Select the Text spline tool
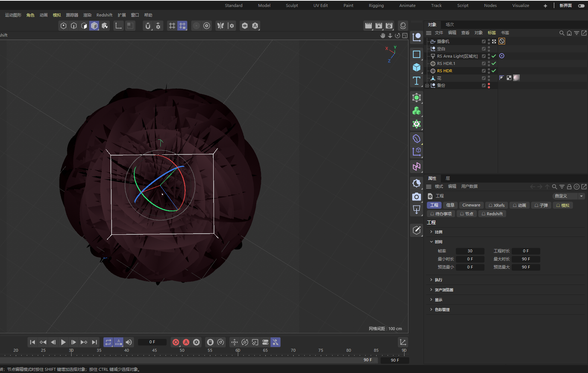This screenshot has height=373, width=588. (x=417, y=81)
